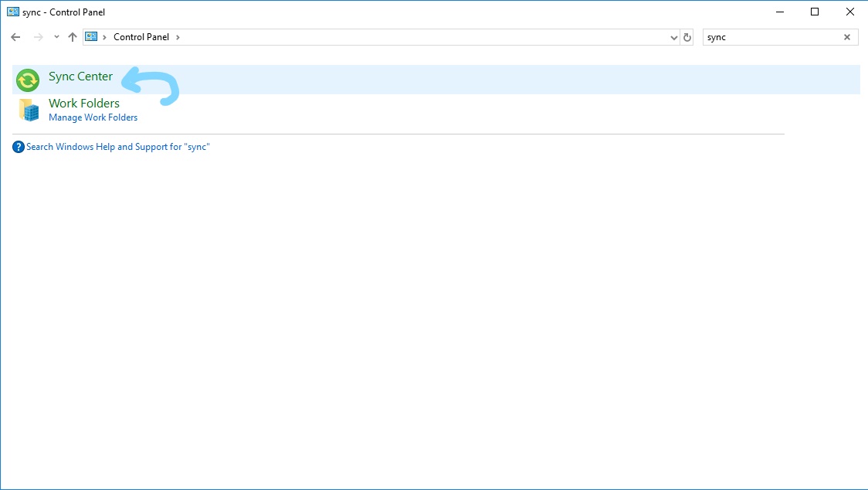Open Sync Center via its green icon
Image resolution: width=868 pixels, height=490 pixels.
(x=28, y=80)
